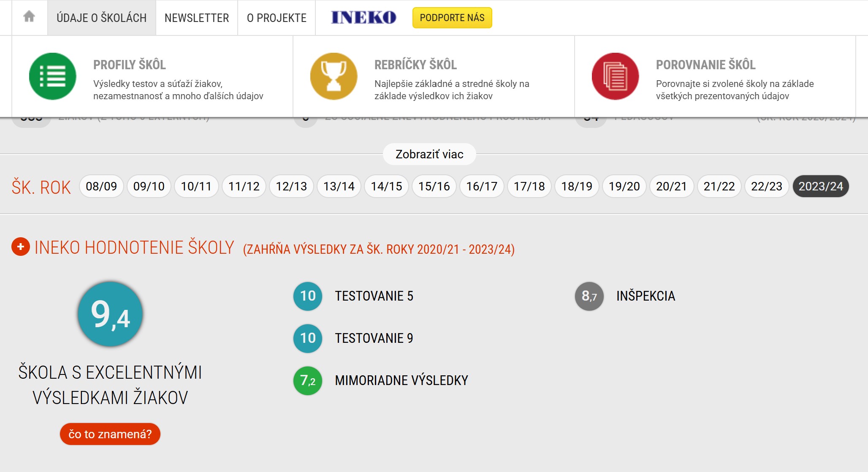Select school year 09/10
The height and width of the screenshot is (472, 868).
(149, 186)
